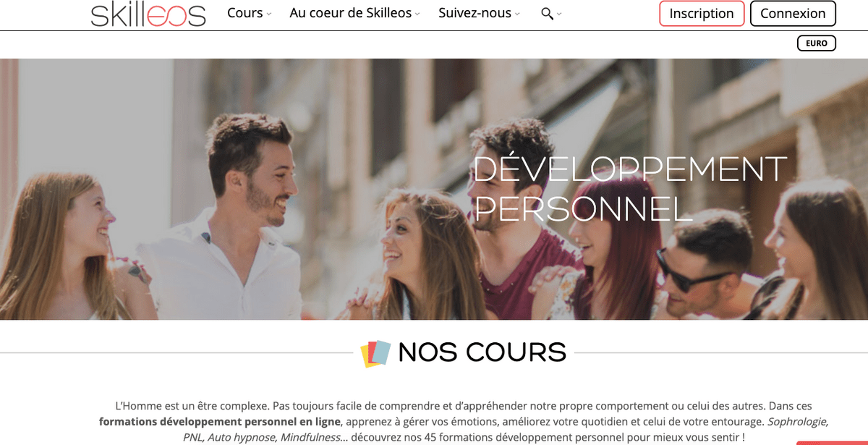Click bold text formations développement personnel en ligne
This screenshot has width=868, height=445.
coord(219,421)
